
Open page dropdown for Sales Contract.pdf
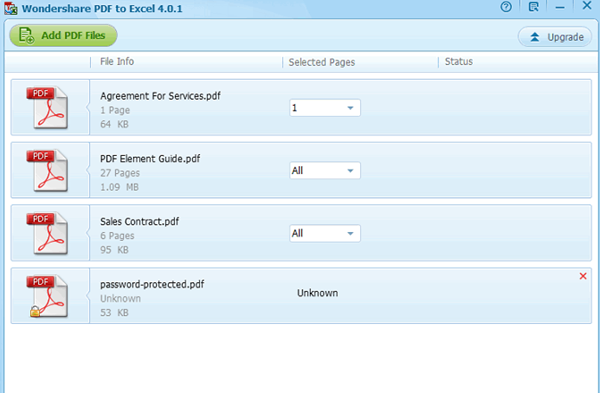pos(325,233)
